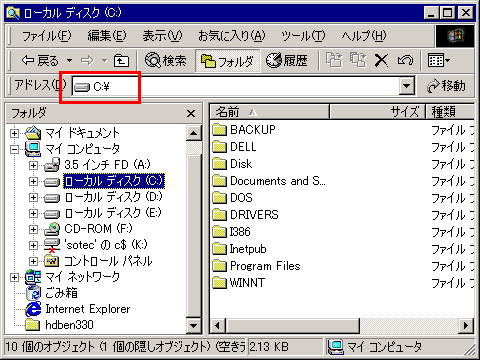Open the back history dropdown arrow

pyautogui.click(x=69, y=61)
